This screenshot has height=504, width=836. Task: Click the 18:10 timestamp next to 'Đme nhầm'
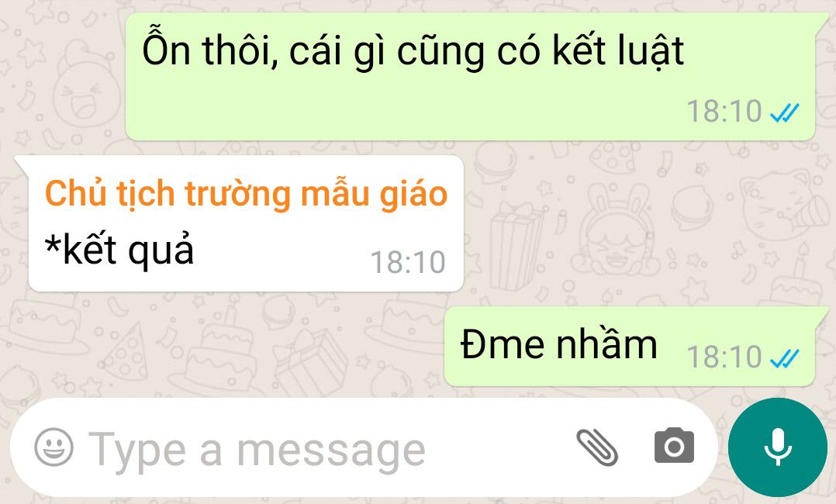coord(724,357)
